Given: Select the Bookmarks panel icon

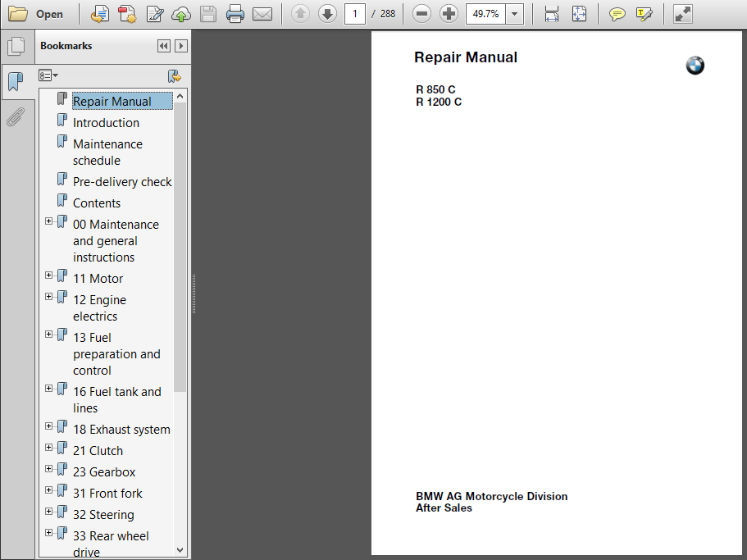Looking at the screenshot, I should (16, 81).
